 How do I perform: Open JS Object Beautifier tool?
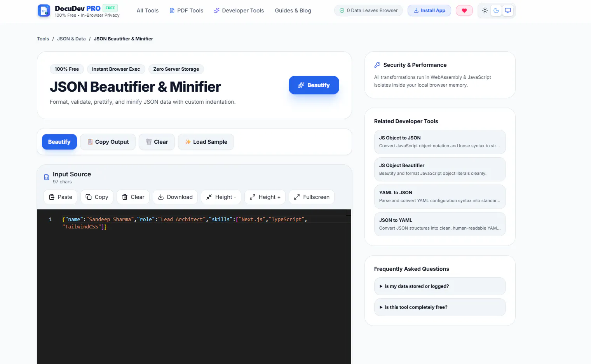(440, 169)
